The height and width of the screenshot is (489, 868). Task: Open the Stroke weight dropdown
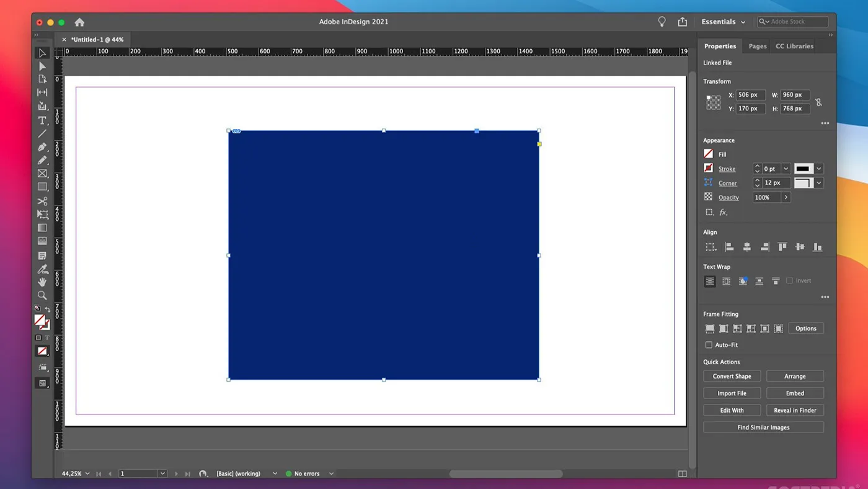(786, 168)
